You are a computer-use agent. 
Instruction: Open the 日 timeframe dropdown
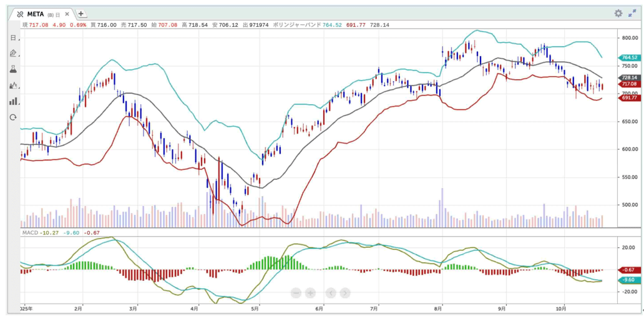pyautogui.click(x=13, y=37)
